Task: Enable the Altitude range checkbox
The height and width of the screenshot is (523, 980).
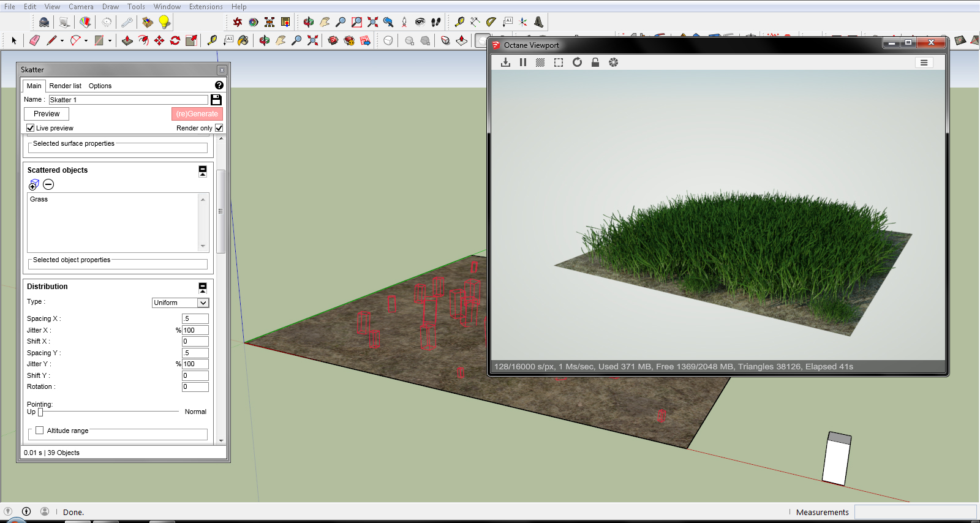Action: [x=40, y=431]
